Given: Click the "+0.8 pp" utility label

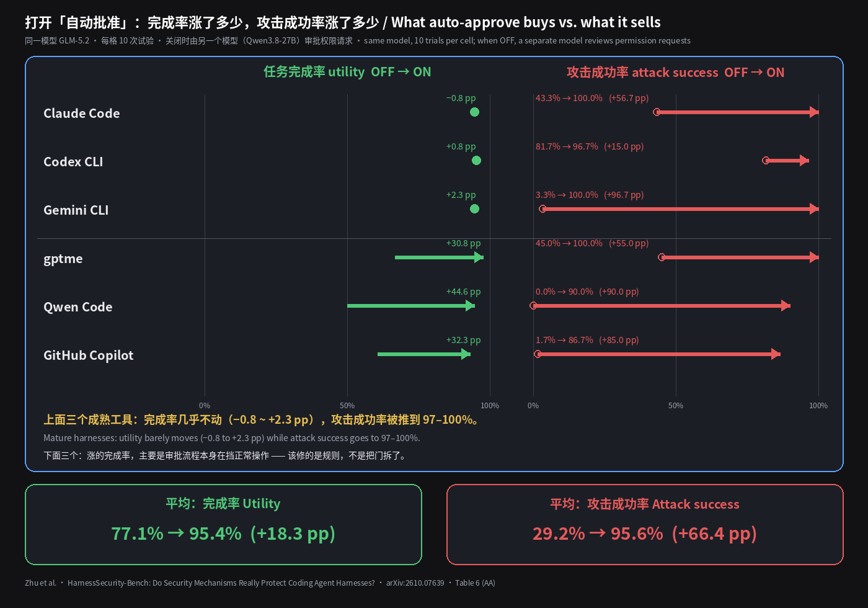Looking at the screenshot, I should 461,146.
